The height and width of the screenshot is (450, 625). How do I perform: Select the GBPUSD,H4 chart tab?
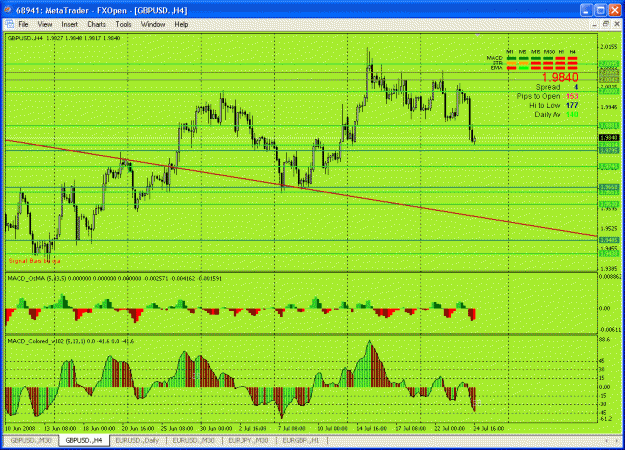coord(84,440)
